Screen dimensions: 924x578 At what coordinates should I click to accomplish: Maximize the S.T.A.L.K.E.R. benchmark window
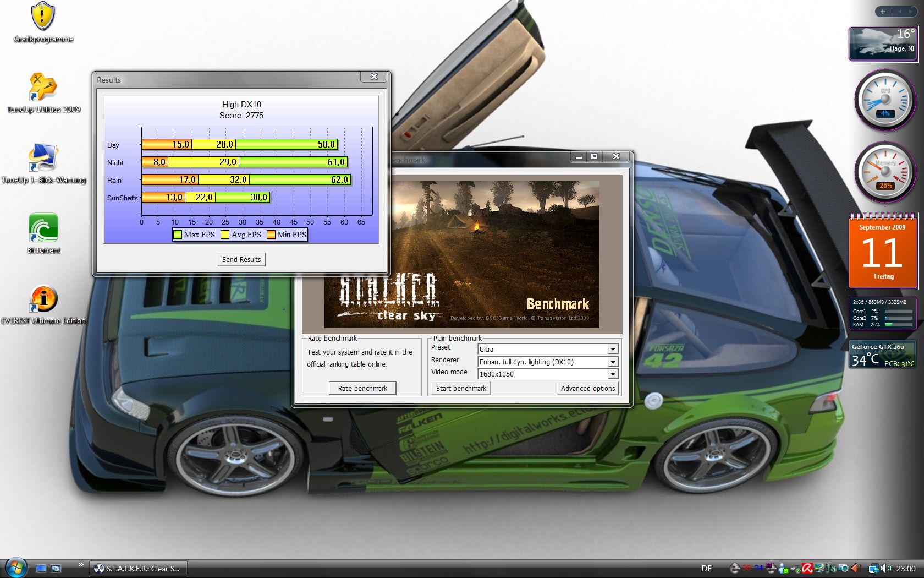pyautogui.click(x=594, y=157)
